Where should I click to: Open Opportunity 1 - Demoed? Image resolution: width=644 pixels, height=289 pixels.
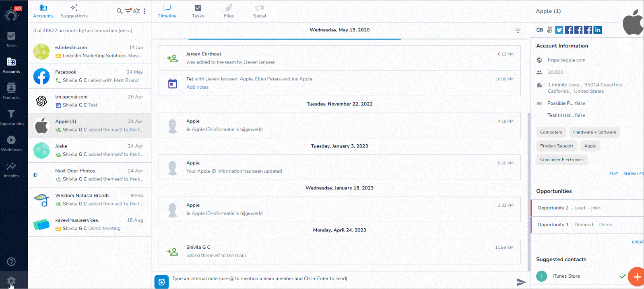588,225
